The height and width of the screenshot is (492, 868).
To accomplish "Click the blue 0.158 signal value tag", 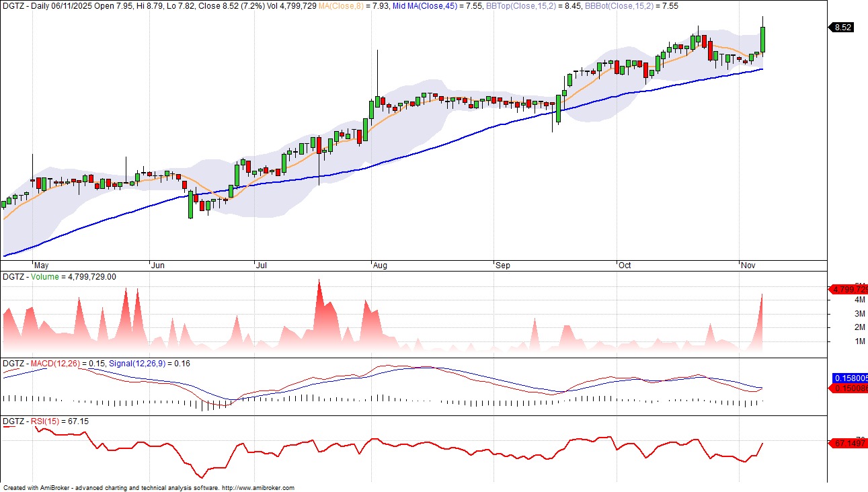I will tap(850, 378).
